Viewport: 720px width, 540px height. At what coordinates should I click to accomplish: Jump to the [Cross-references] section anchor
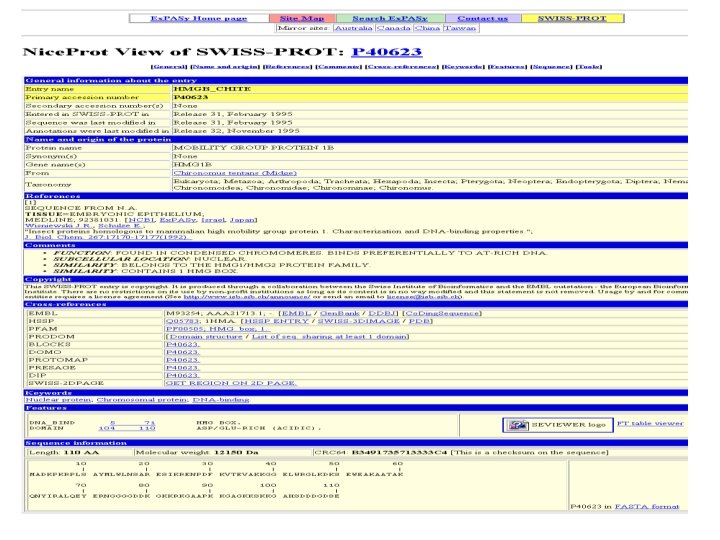coord(402,67)
